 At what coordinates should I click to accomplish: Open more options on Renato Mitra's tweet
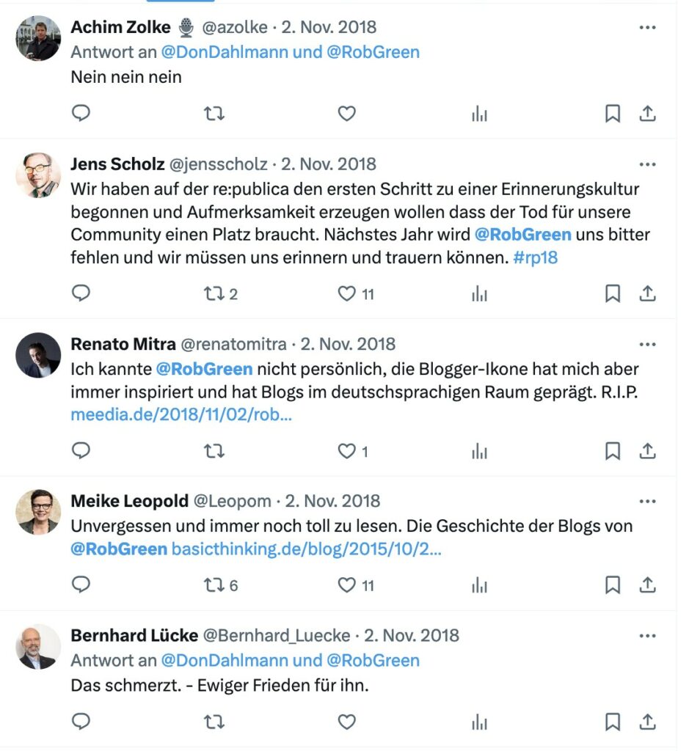pyautogui.click(x=647, y=345)
